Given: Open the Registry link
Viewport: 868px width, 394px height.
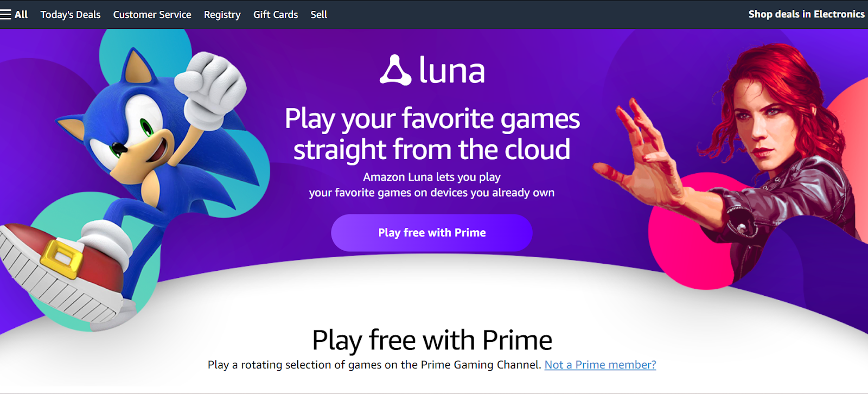Looking at the screenshot, I should click(x=222, y=15).
